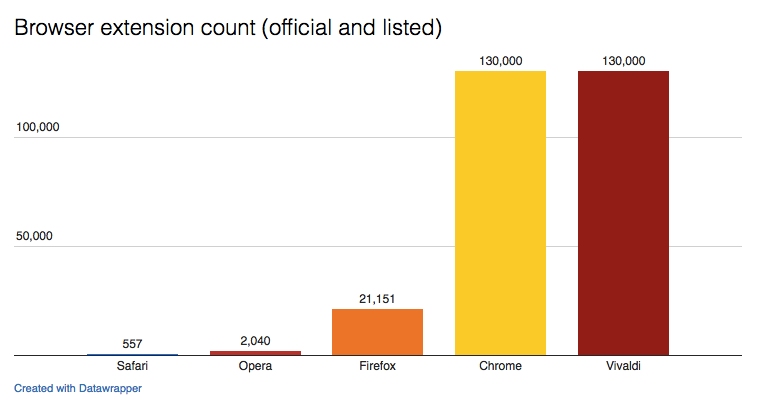Select the dark red Vivaldi bar
This screenshot has width=757, height=409.
[623, 213]
